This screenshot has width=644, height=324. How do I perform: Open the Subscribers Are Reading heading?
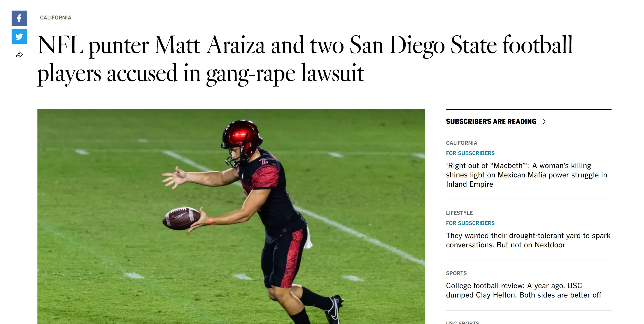pyautogui.click(x=491, y=121)
